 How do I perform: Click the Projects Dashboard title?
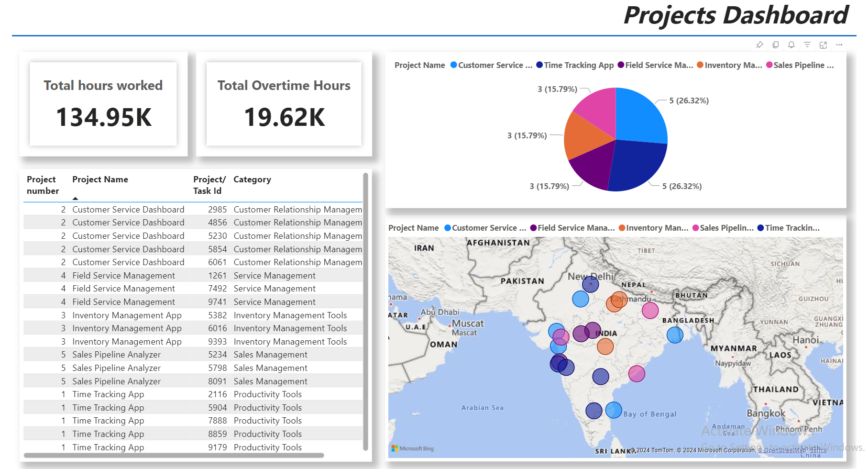[x=736, y=15]
